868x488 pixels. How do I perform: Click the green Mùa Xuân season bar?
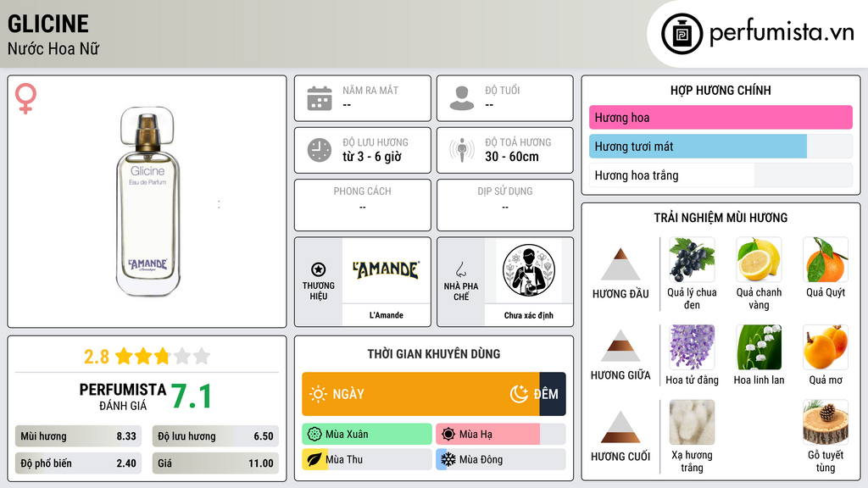(x=367, y=435)
